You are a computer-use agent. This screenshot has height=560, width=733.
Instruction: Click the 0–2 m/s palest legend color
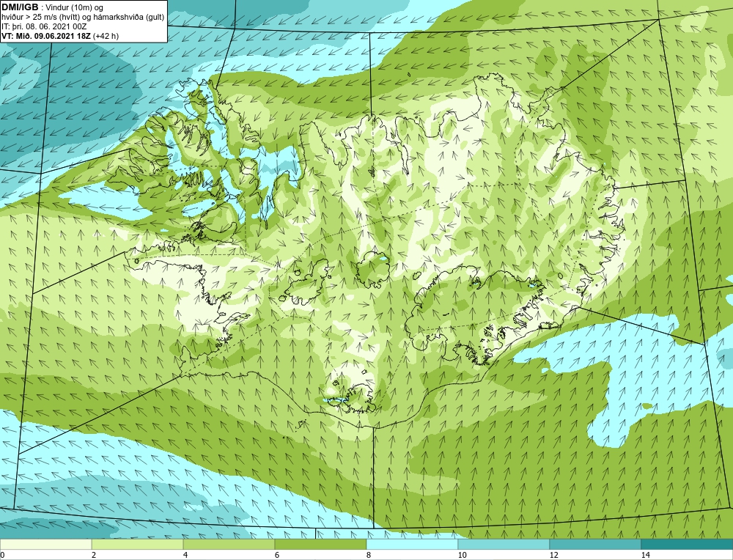click(x=45, y=544)
